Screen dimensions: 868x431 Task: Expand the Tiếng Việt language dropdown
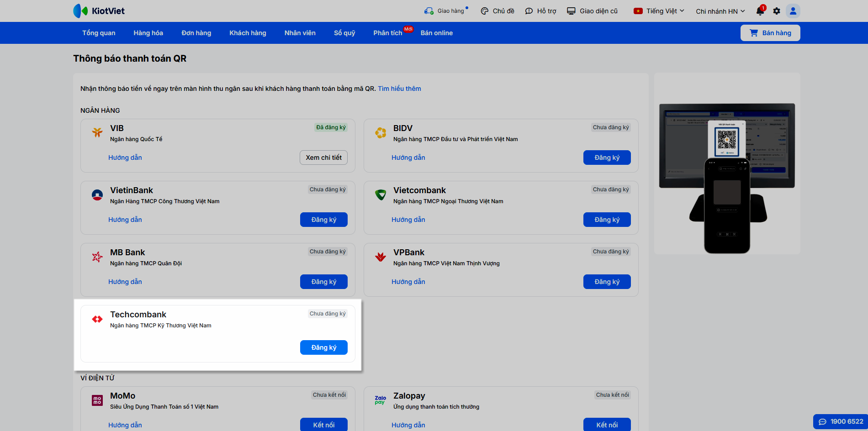click(x=659, y=11)
